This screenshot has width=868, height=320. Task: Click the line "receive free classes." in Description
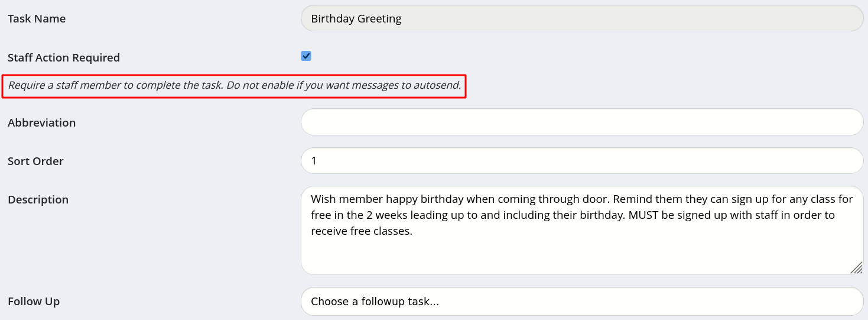tap(362, 231)
